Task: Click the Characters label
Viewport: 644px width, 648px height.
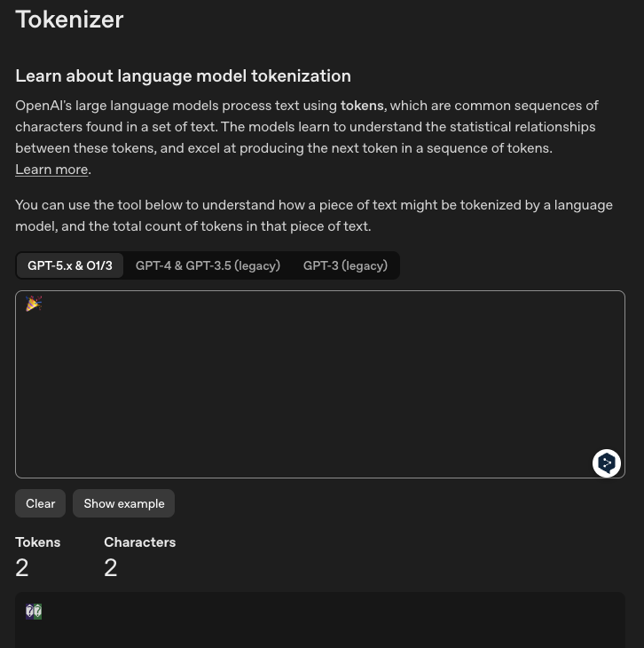Action: point(139,541)
